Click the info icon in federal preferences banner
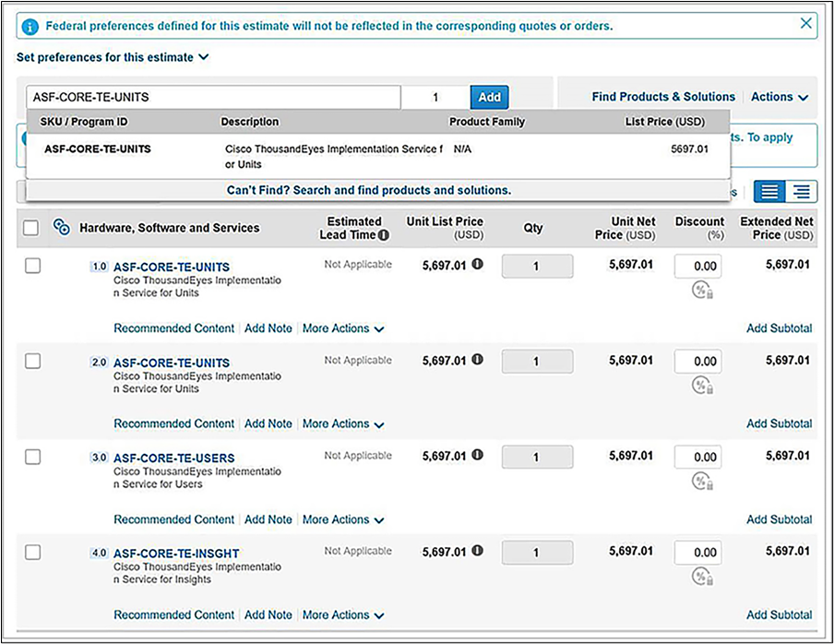The width and height of the screenshot is (834, 644). 30,27
